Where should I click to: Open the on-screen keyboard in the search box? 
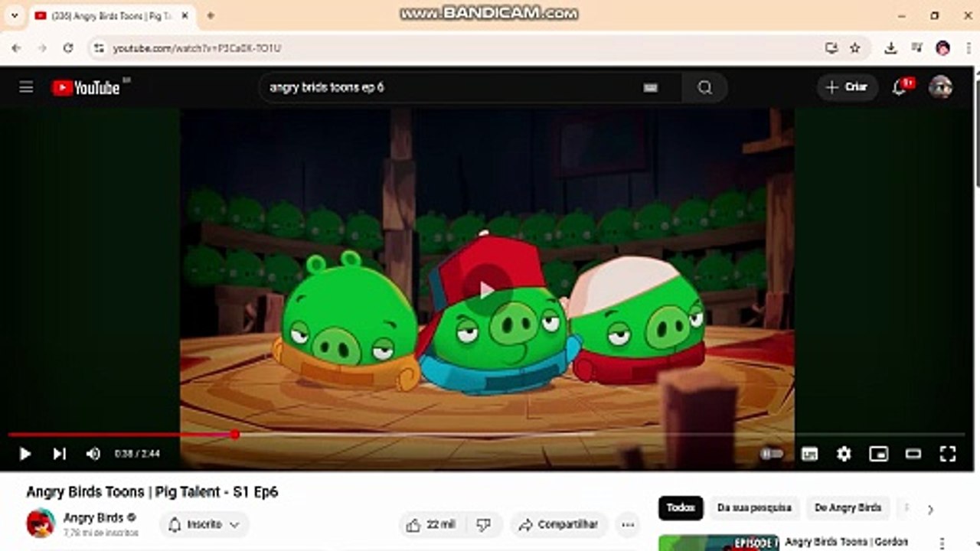650,87
